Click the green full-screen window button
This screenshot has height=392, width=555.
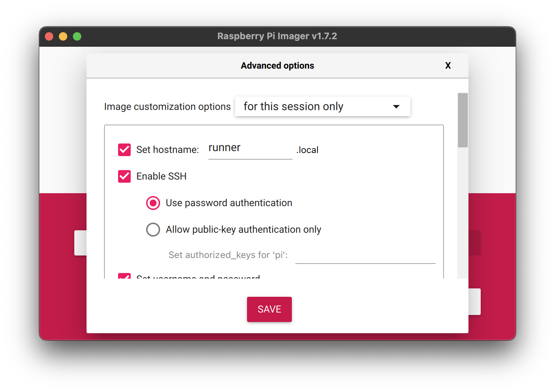coord(77,36)
